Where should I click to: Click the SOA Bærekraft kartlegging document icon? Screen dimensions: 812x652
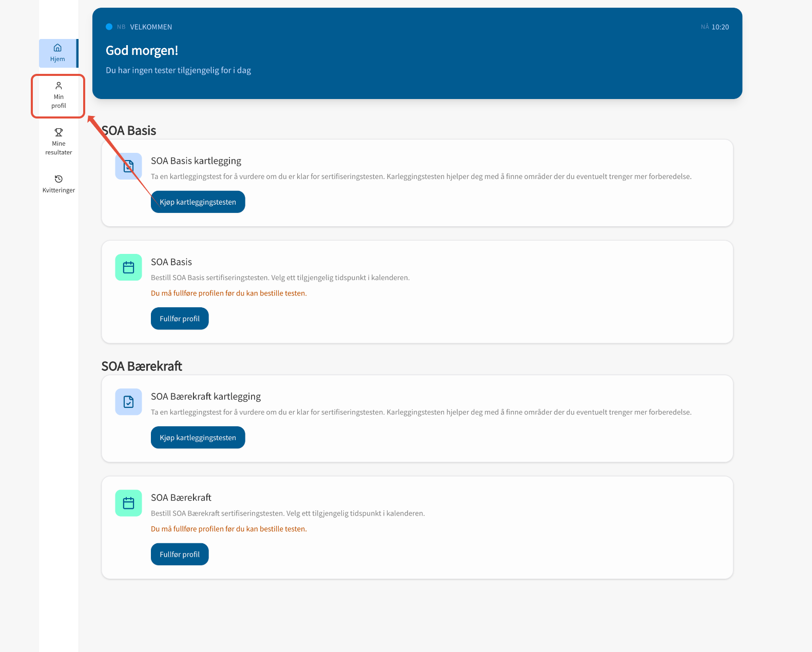pyautogui.click(x=128, y=402)
